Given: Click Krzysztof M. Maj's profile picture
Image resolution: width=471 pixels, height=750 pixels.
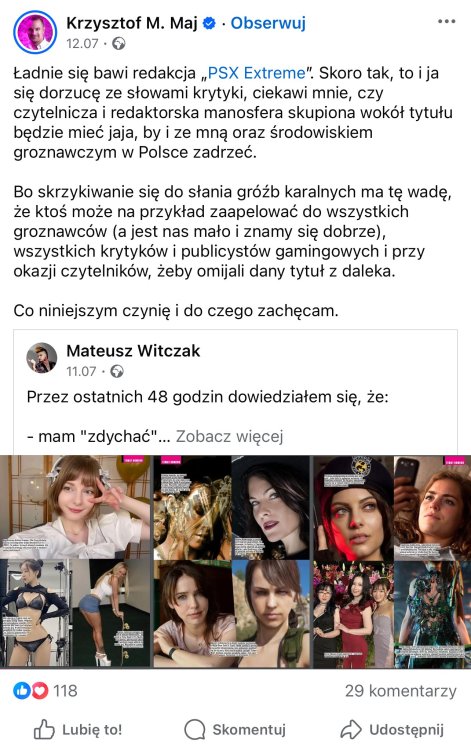Looking at the screenshot, I should tap(35, 33).
